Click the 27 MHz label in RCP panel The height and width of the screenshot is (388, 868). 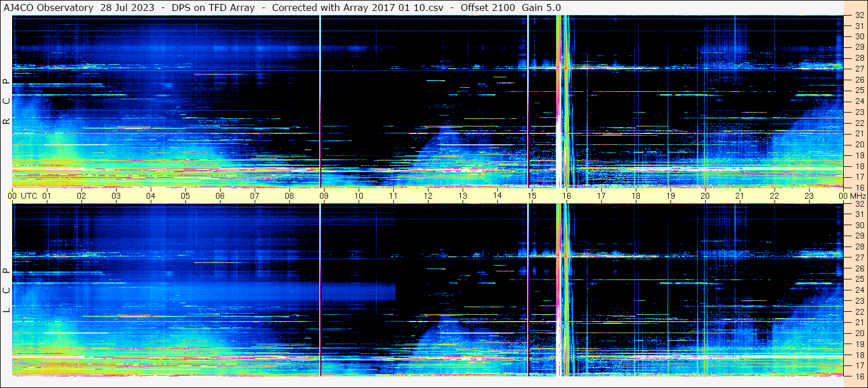point(859,69)
